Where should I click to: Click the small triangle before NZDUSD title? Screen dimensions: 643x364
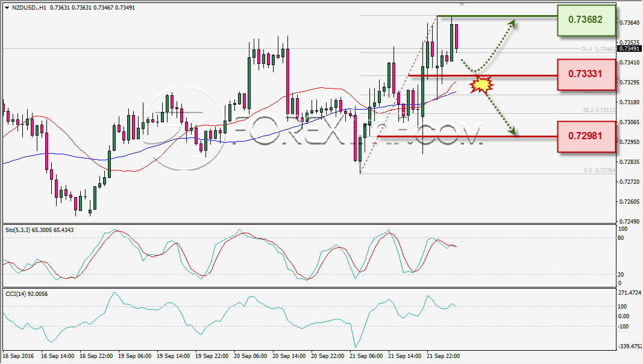point(7,8)
